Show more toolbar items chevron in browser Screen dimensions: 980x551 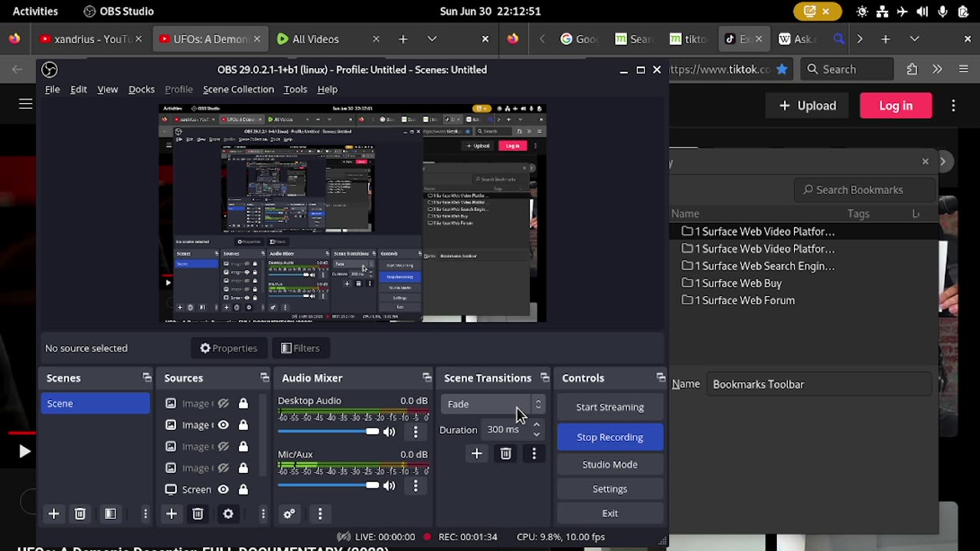click(937, 69)
